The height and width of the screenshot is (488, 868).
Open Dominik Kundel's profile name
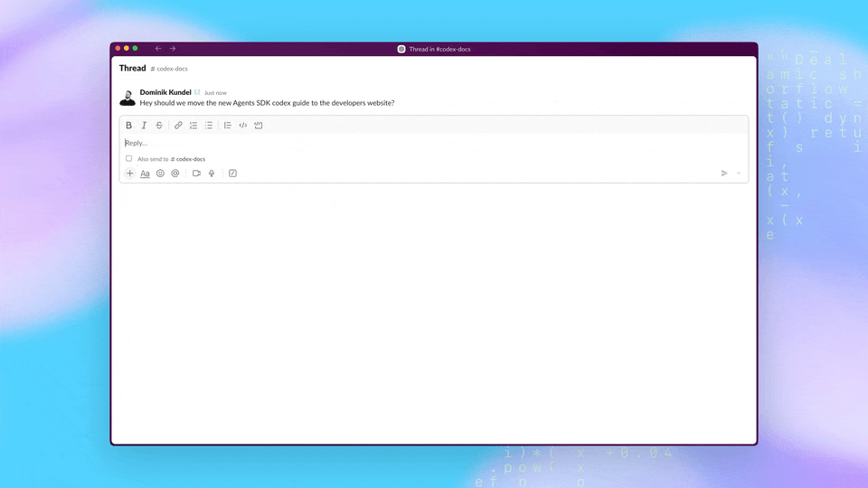click(x=165, y=92)
